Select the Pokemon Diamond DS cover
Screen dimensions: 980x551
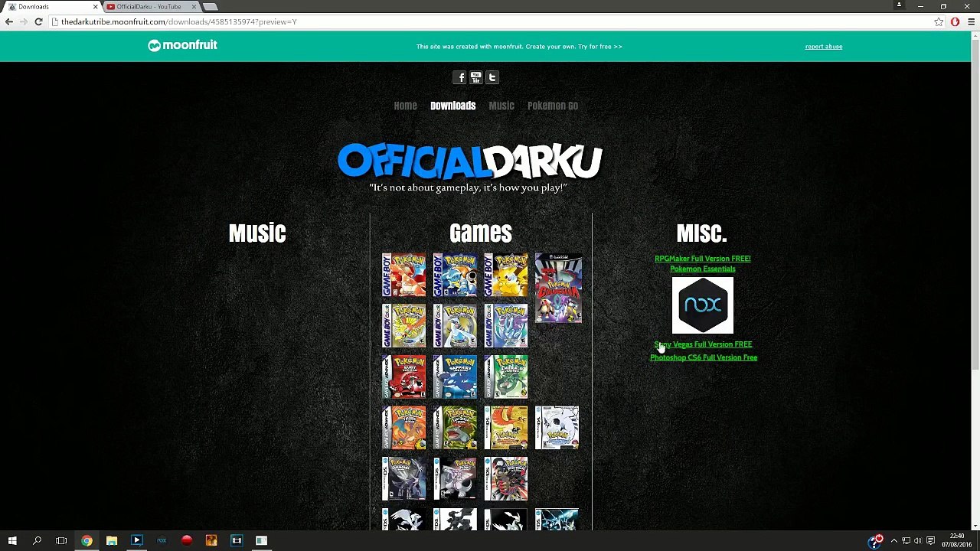point(403,479)
